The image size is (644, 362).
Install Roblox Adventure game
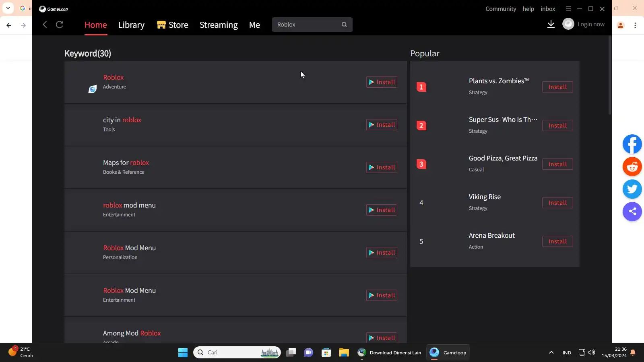coord(382,82)
